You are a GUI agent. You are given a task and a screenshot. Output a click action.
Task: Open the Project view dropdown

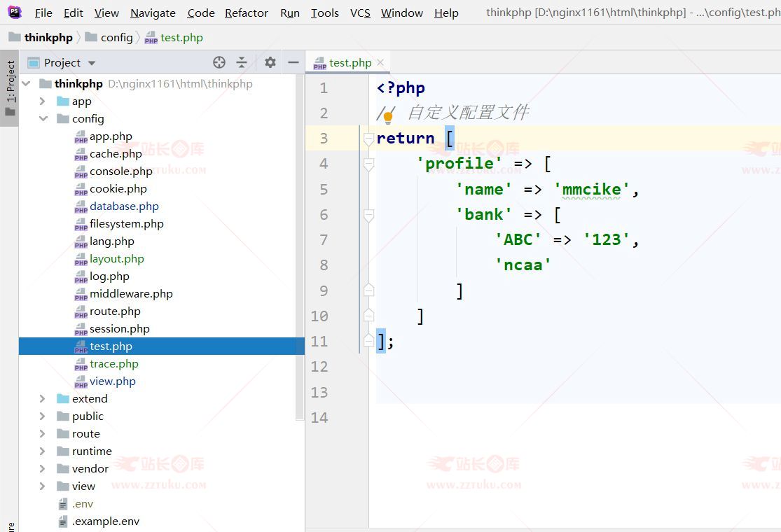[92, 63]
